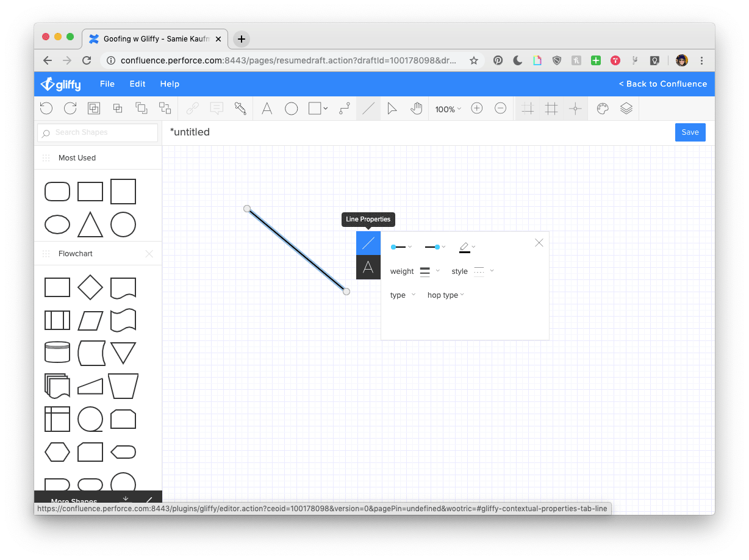Screen dimensions: 749x560
Task: Select the Pointer tool
Action: pyautogui.click(x=392, y=109)
